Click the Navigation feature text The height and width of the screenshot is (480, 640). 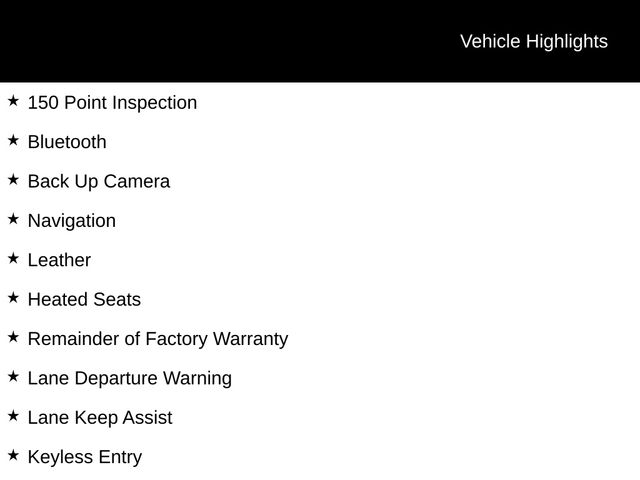[72, 221]
